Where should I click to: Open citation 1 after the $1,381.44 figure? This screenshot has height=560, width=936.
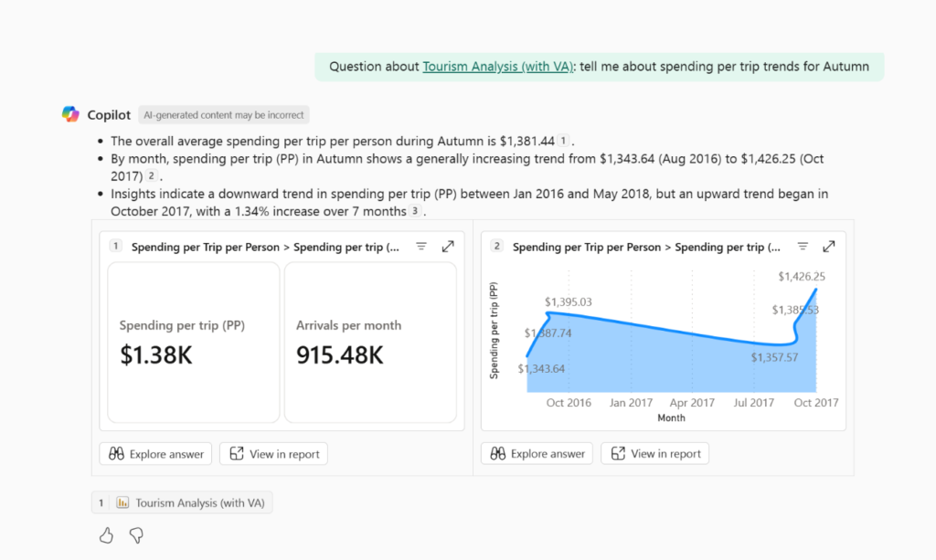point(564,141)
